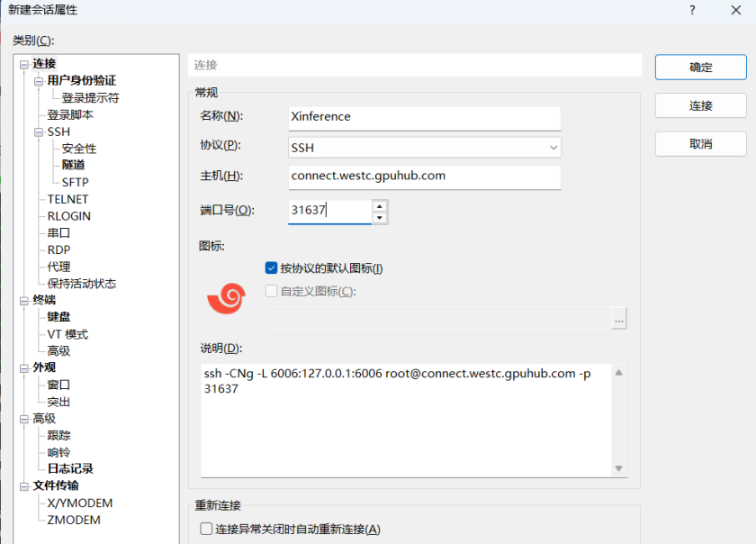This screenshot has height=544, width=756.
Task: Click the 取消 button
Action: 700,144
